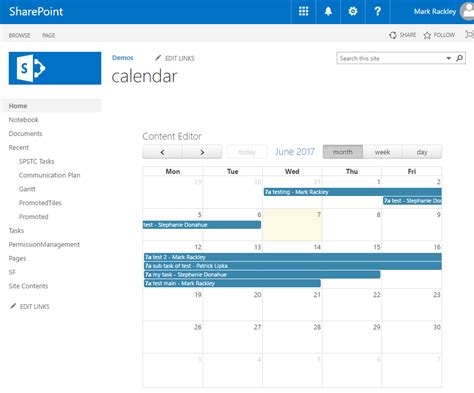Click the Search this site field

click(x=391, y=58)
